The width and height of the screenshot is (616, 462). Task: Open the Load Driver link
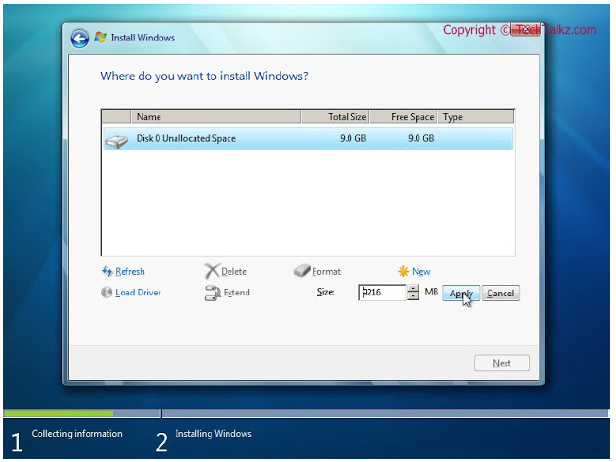click(138, 292)
